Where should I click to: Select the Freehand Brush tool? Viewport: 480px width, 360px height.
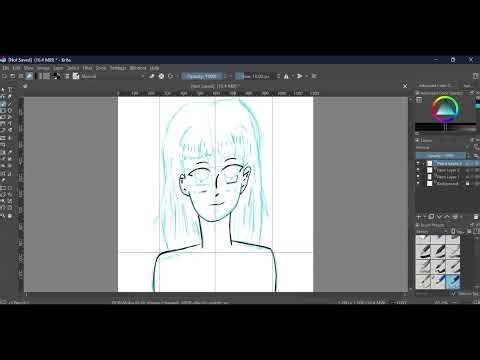coord(3,103)
